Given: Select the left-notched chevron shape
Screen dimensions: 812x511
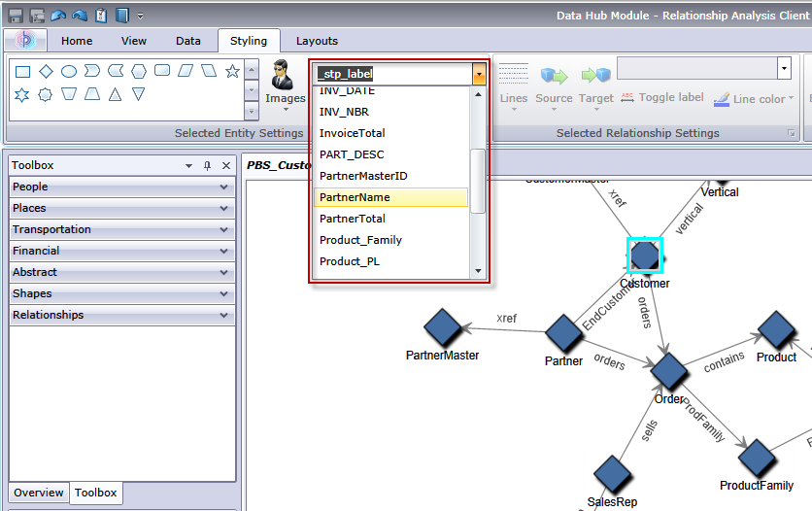Looking at the screenshot, I should coord(116,70).
